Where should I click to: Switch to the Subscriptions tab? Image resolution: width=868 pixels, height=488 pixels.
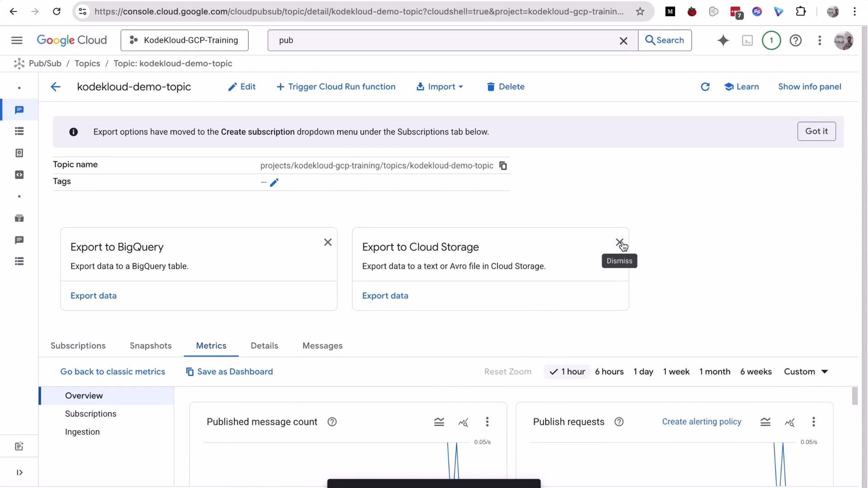pyautogui.click(x=78, y=346)
